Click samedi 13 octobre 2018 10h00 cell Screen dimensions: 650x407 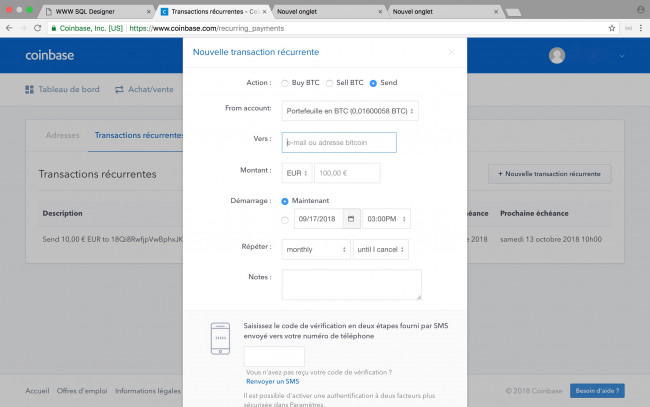coord(551,239)
